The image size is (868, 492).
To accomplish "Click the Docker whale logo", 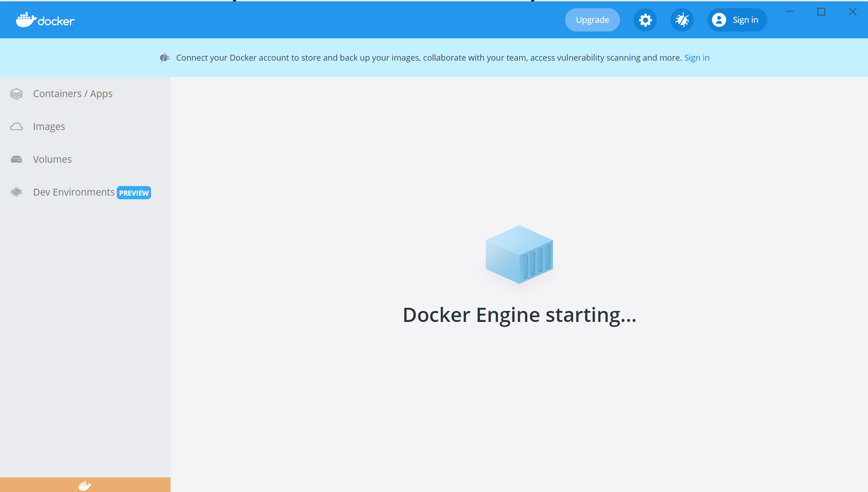I will click(x=45, y=20).
